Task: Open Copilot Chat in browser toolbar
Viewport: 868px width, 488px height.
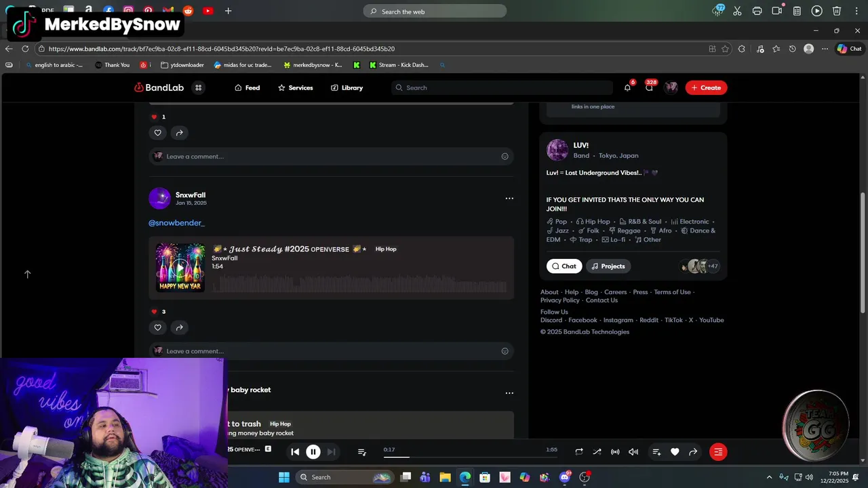Action: [849, 49]
